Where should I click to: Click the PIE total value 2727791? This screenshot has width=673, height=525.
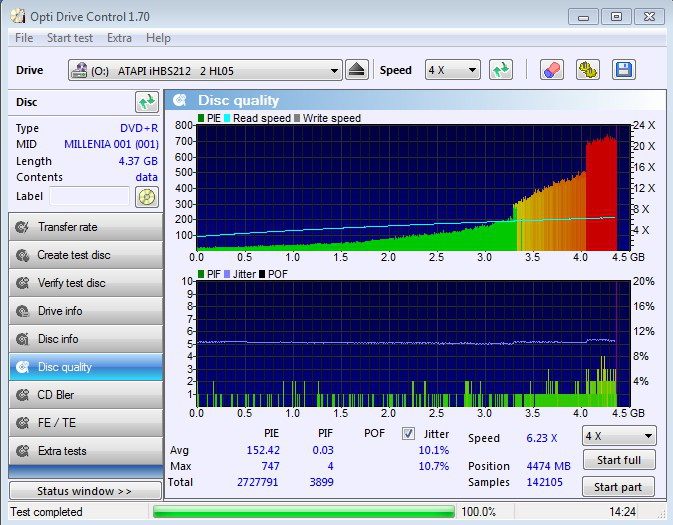258,482
